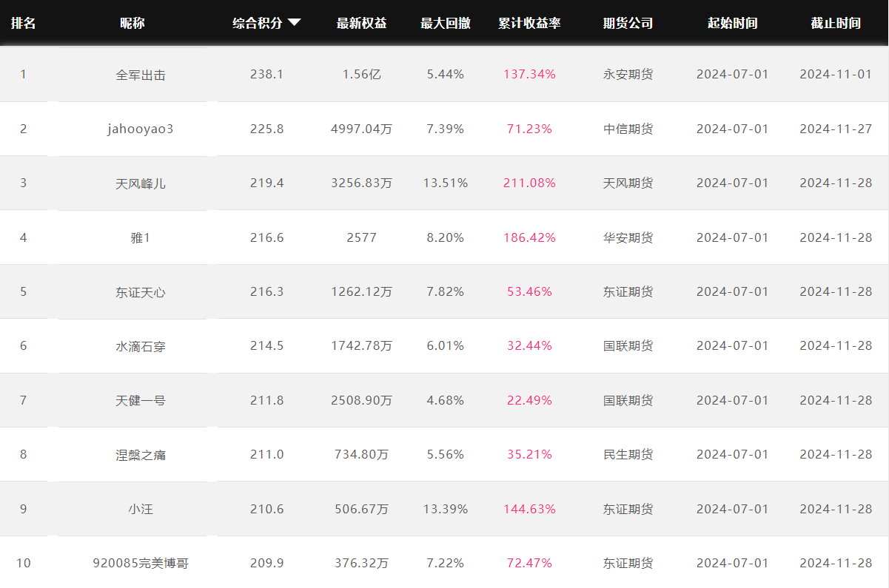Click the 截止时间 column header

836,23
